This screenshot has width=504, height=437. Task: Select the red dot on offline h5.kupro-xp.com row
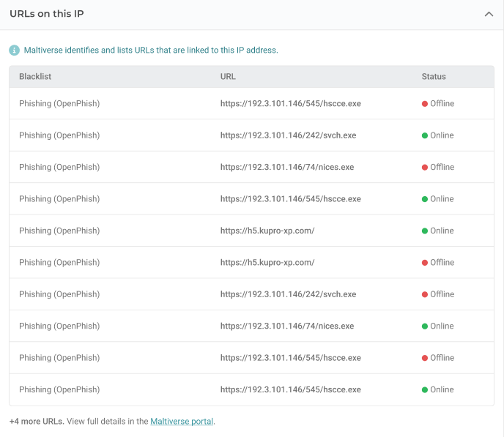pos(425,263)
